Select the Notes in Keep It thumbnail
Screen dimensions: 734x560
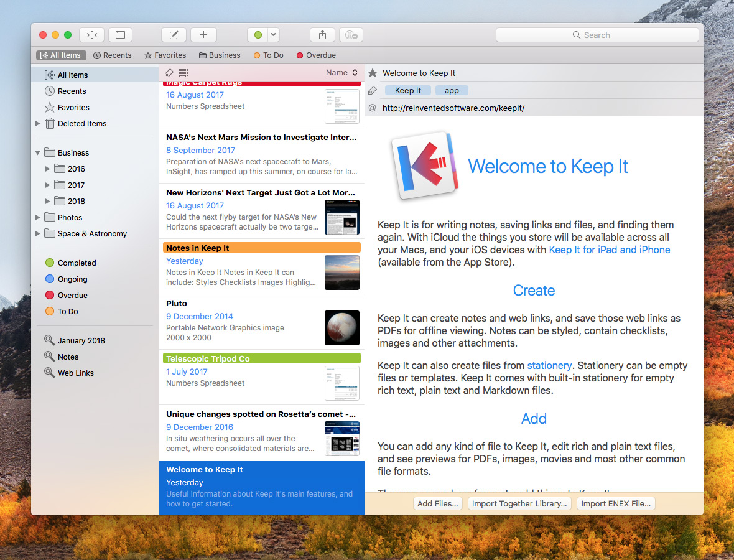click(x=342, y=273)
